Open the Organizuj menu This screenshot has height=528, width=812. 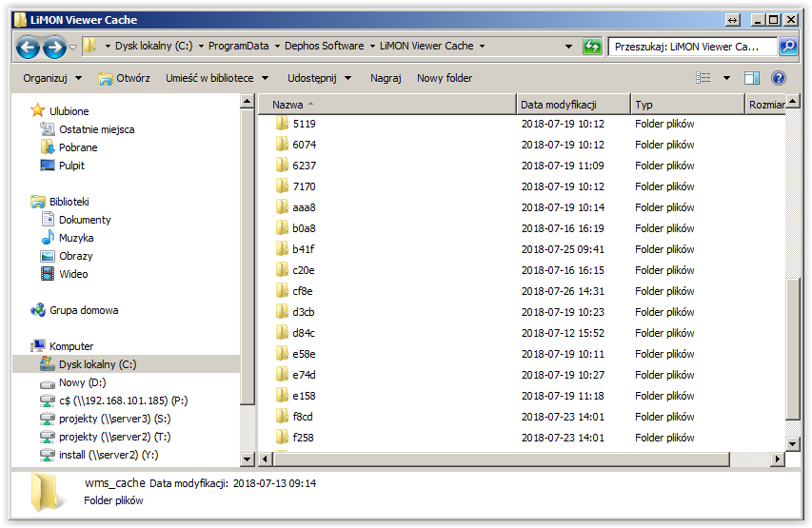[52, 78]
